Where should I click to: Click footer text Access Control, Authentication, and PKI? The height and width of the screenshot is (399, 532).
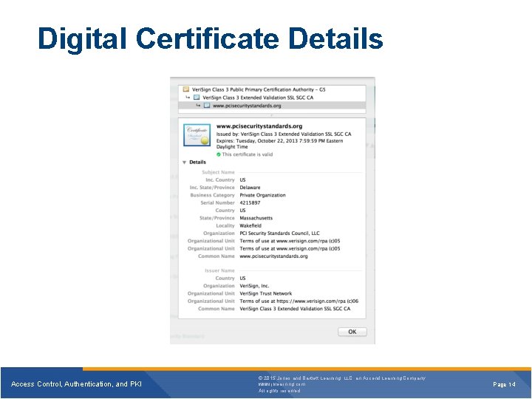coord(76,384)
